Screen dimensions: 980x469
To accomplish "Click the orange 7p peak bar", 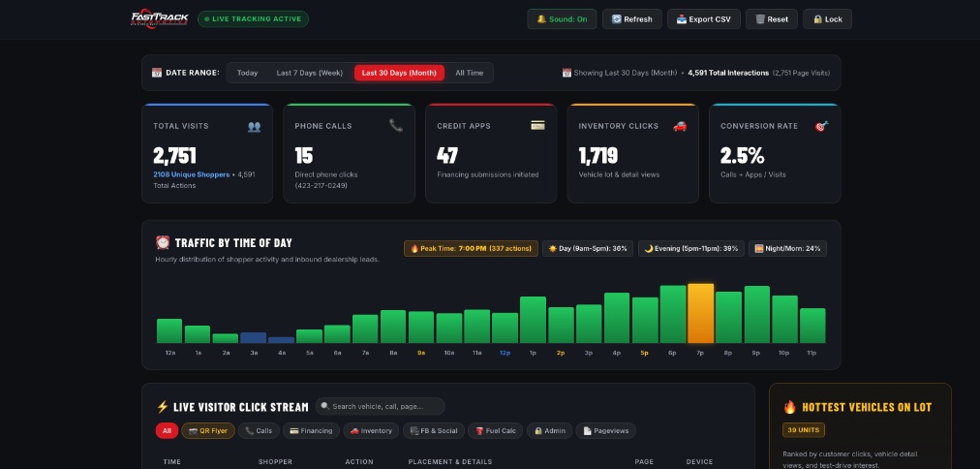I will (701, 313).
